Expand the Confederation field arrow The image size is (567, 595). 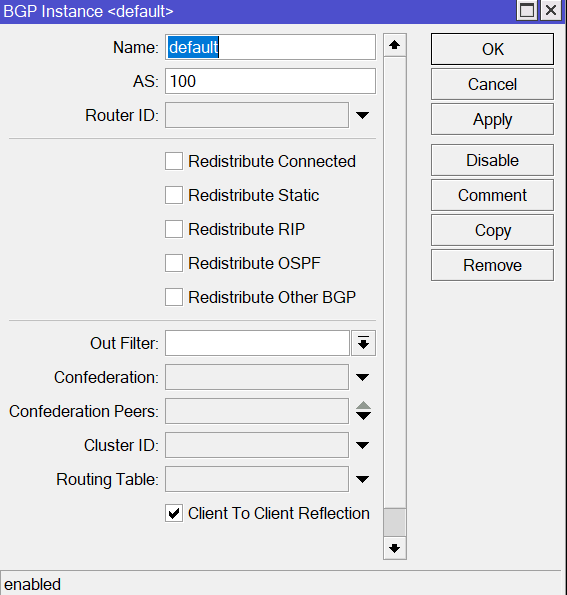[362, 377]
